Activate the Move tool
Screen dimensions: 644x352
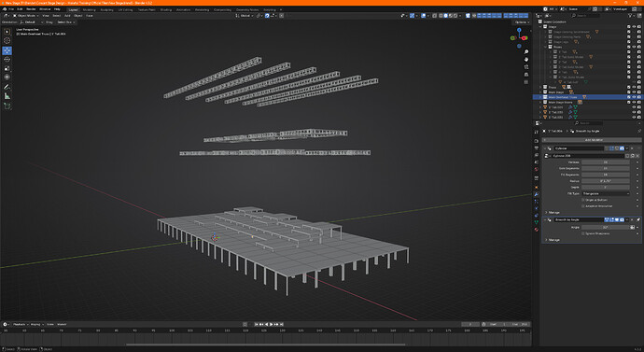tap(7, 50)
